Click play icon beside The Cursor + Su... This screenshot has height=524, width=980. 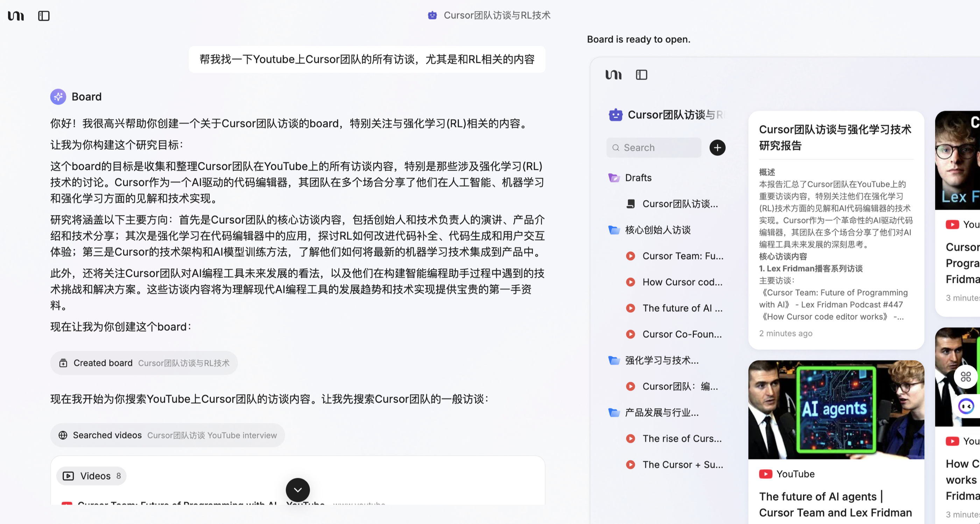click(630, 464)
